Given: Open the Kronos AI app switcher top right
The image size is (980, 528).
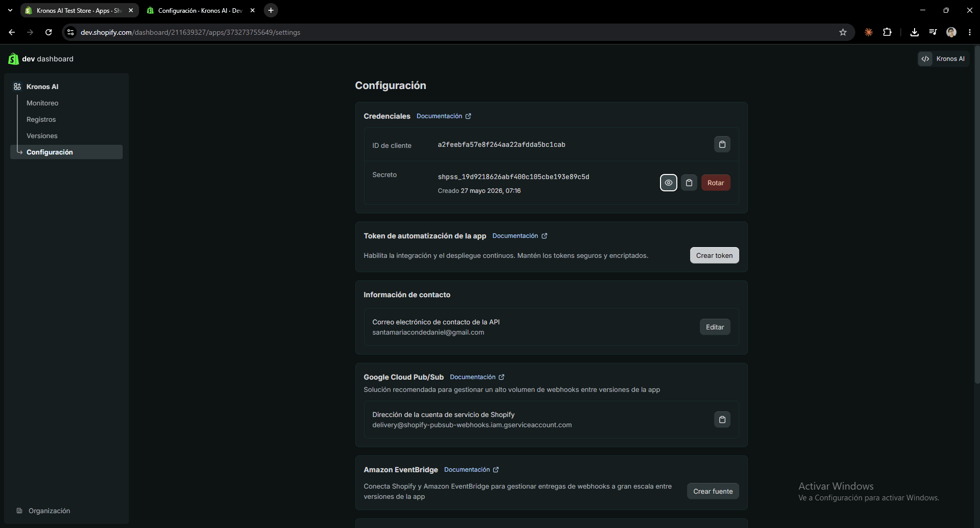Looking at the screenshot, I should pos(943,59).
